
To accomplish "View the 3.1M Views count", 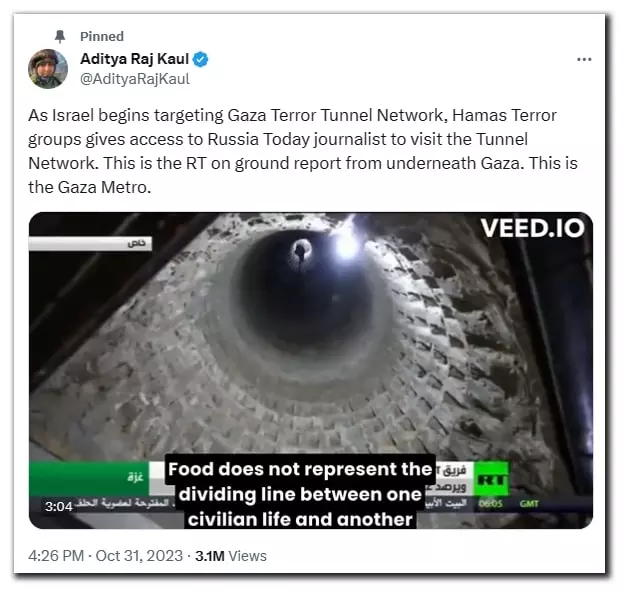I will 231,556.
